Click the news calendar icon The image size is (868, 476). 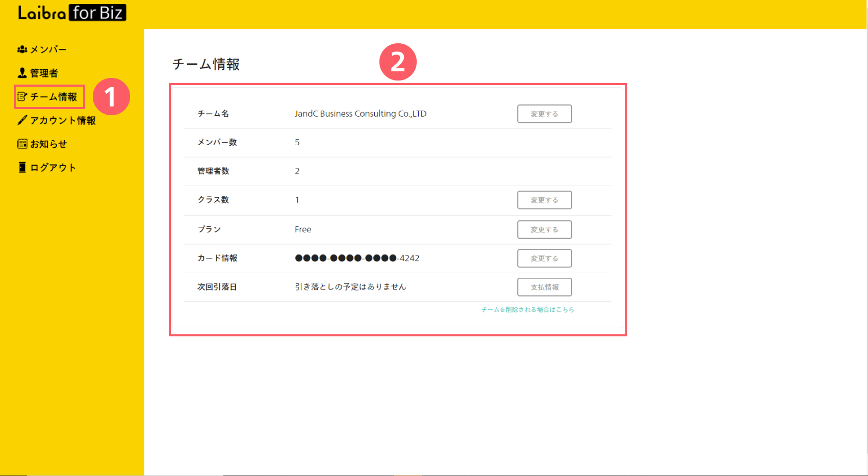point(22,144)
